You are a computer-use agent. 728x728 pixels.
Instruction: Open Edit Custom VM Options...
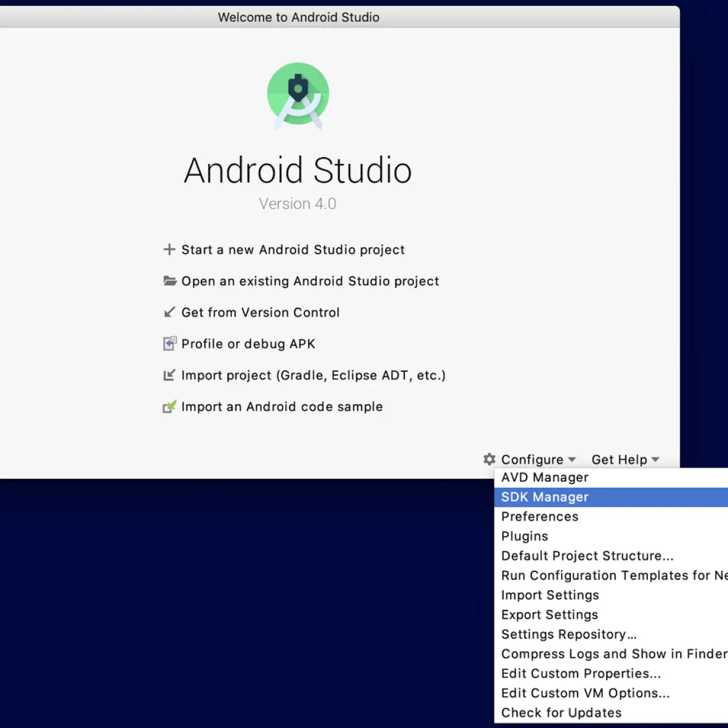click(611, 693)
